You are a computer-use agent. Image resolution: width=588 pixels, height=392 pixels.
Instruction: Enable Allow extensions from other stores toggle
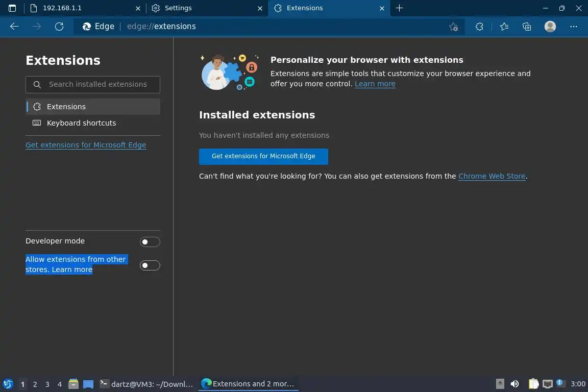150,265
